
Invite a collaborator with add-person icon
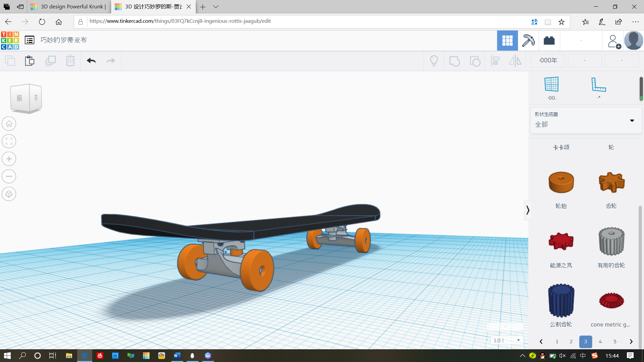614,42
